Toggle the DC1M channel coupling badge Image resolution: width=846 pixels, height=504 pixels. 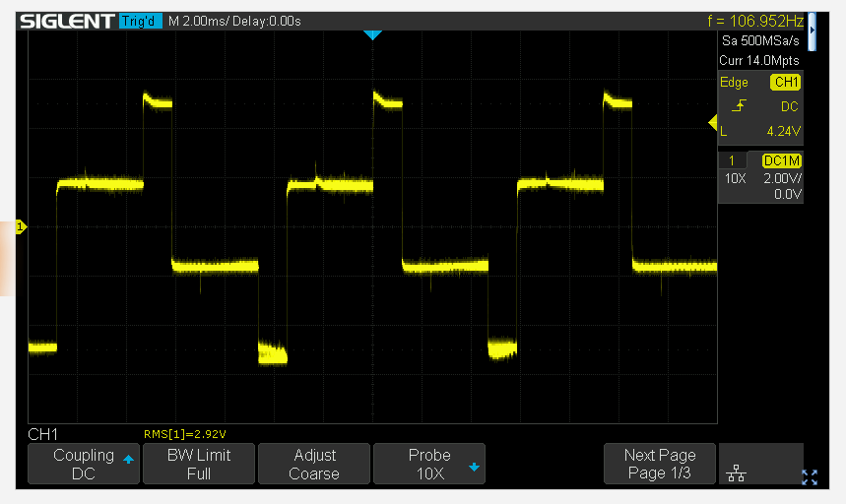pos(782,159)
